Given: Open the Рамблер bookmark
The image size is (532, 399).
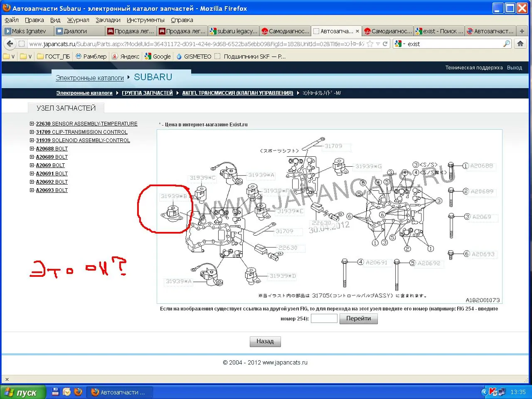Looking at the screenshot, I should [91, 57].
